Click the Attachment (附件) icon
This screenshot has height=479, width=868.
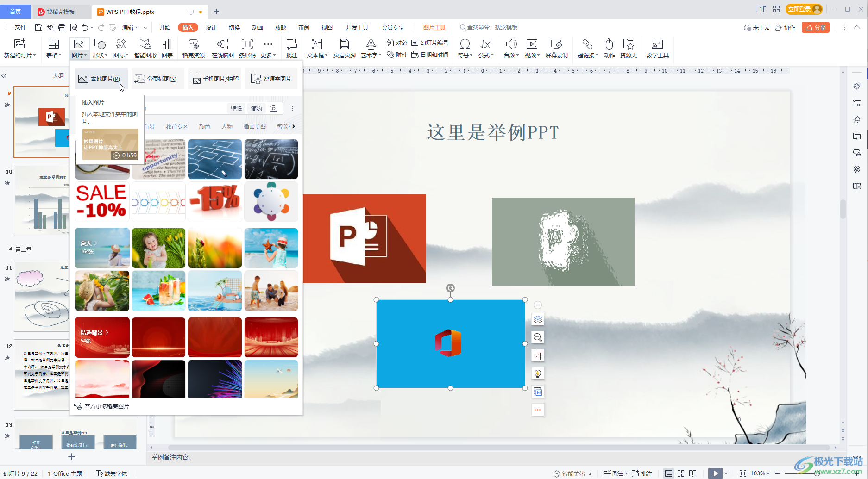point(390,55)
